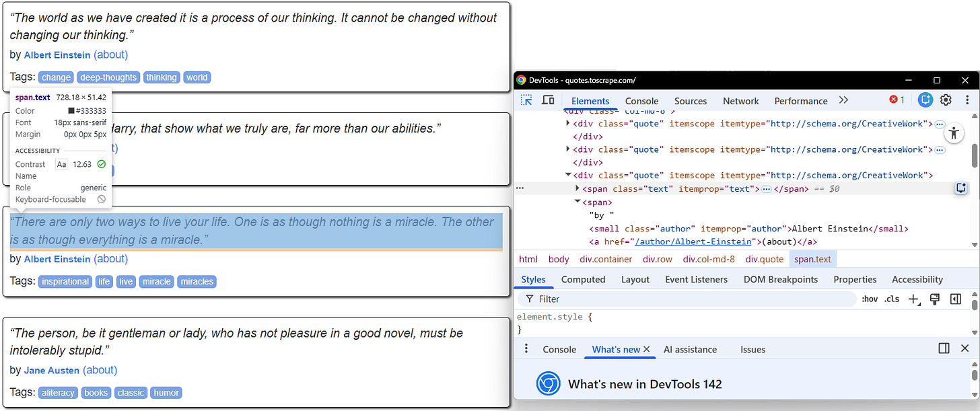
Task: Select the Computed styles tab
Action: [x=584, y=279]
